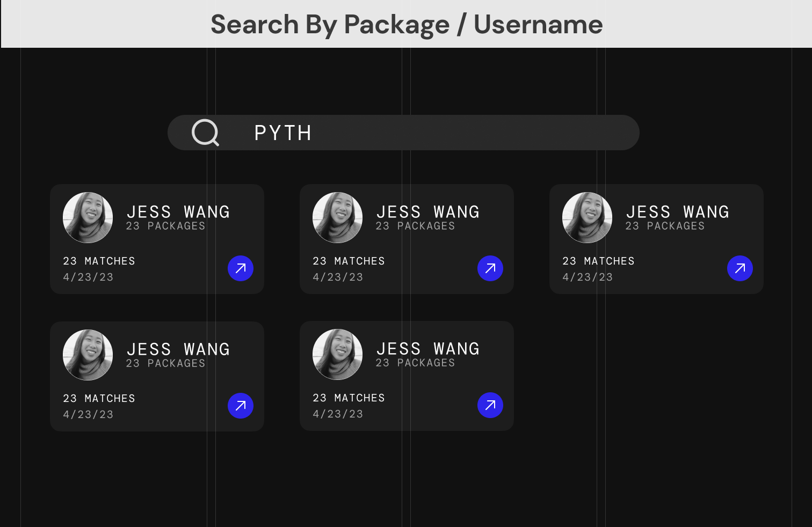The image size is (812, 527).
Task: Click the search field containing PYTH
Action: click(430, 133)
